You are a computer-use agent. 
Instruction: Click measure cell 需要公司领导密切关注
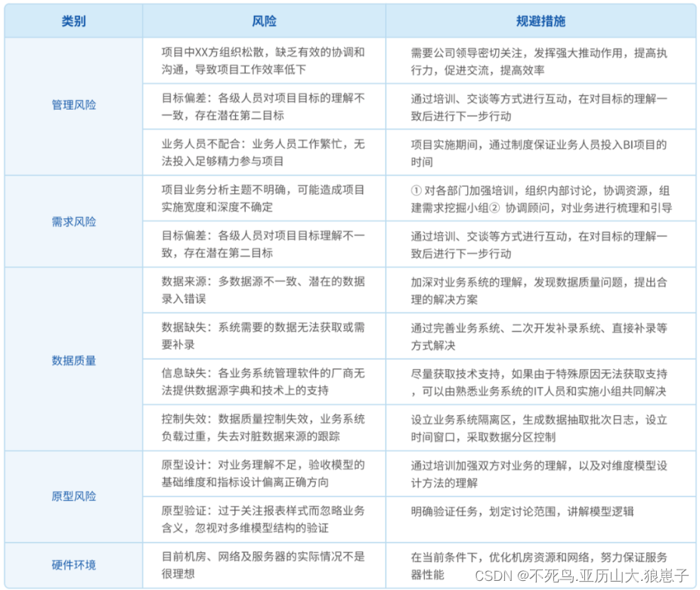click(540, 61)
